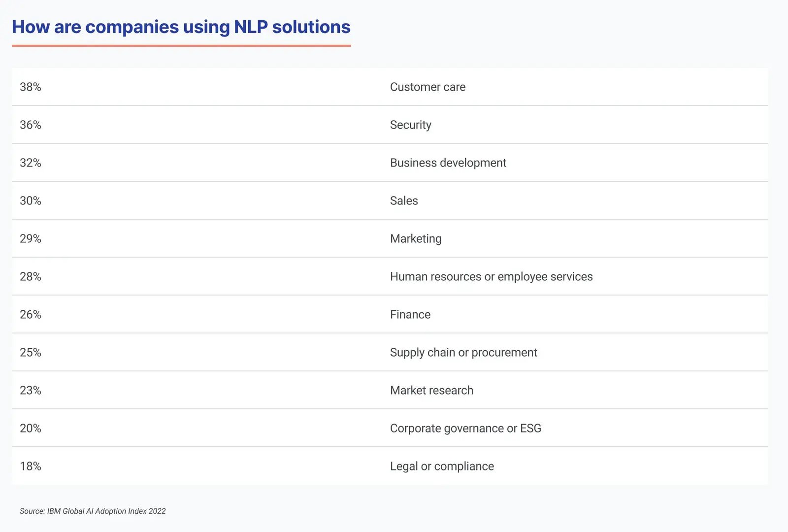Screen dimensions: 788x532
Task: Select the Sales row label
Action: click(403, 201)
